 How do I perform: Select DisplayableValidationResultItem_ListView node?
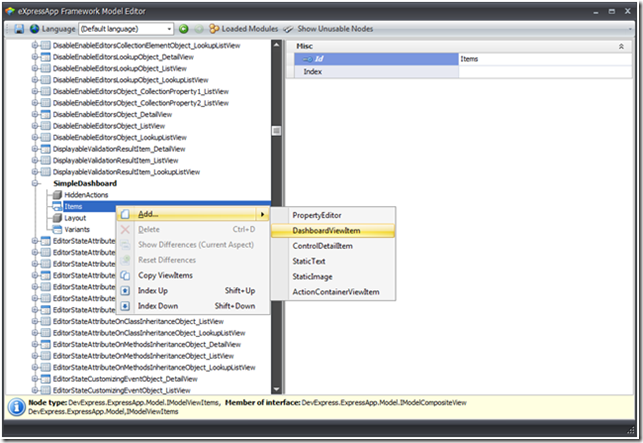[115, 160]
